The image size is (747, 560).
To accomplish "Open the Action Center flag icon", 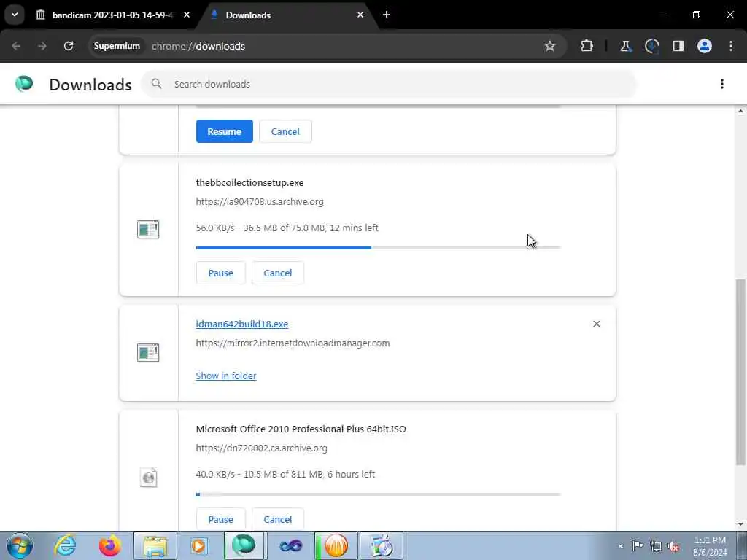I will (638, 545).
